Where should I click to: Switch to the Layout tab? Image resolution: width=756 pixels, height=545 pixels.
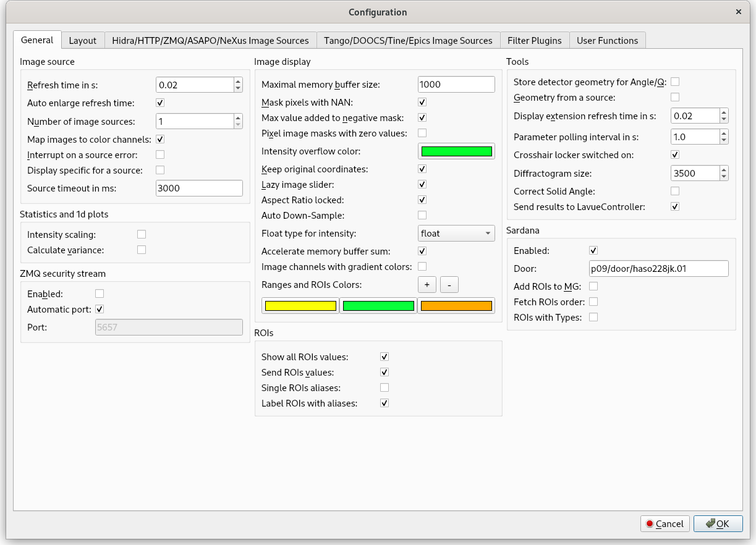tap(82, 40)
